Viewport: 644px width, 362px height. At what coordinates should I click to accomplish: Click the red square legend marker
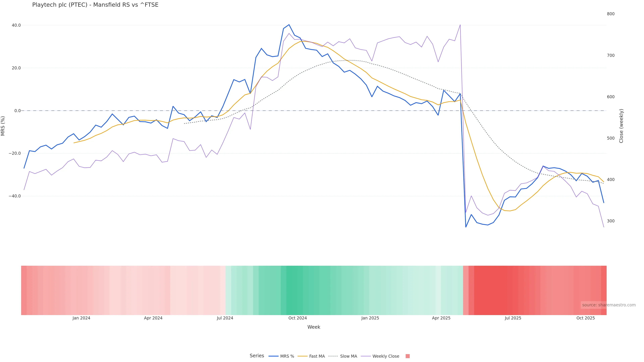(x=408, y=356)
